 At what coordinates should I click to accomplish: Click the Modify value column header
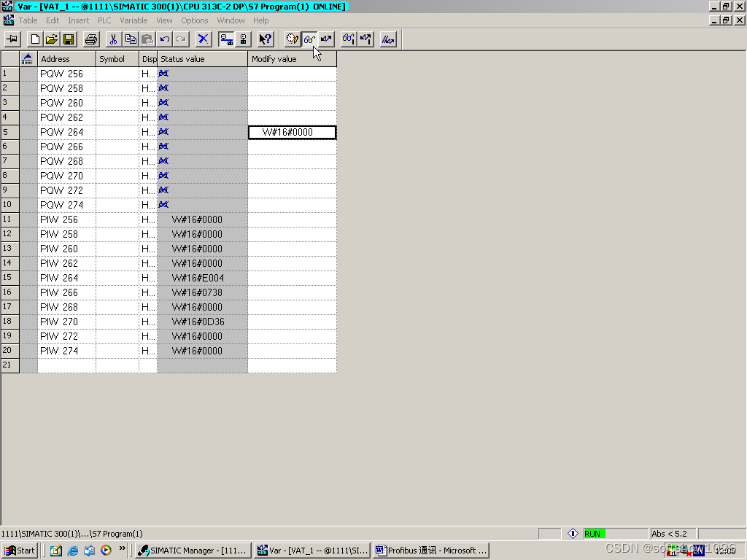[292, 59]
